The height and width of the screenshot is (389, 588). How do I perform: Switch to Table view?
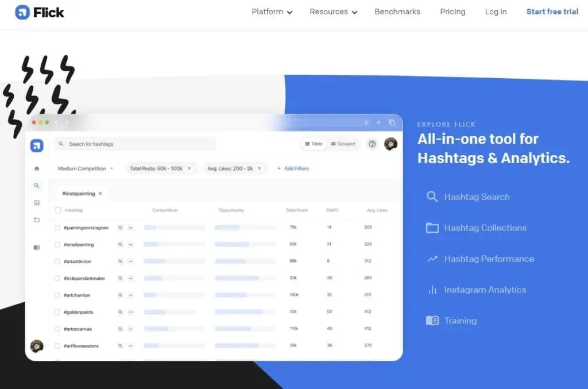tap(314, 144)
